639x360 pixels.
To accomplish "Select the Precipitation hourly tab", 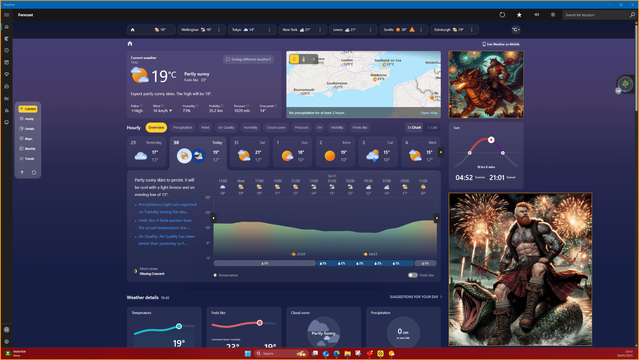I will click(182, 128).
